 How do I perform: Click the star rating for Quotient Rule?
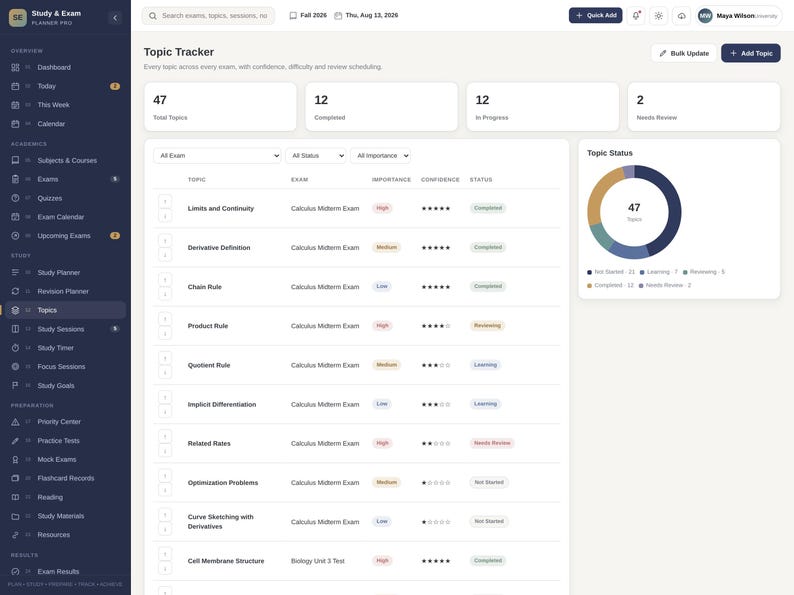tap(435, 365)
